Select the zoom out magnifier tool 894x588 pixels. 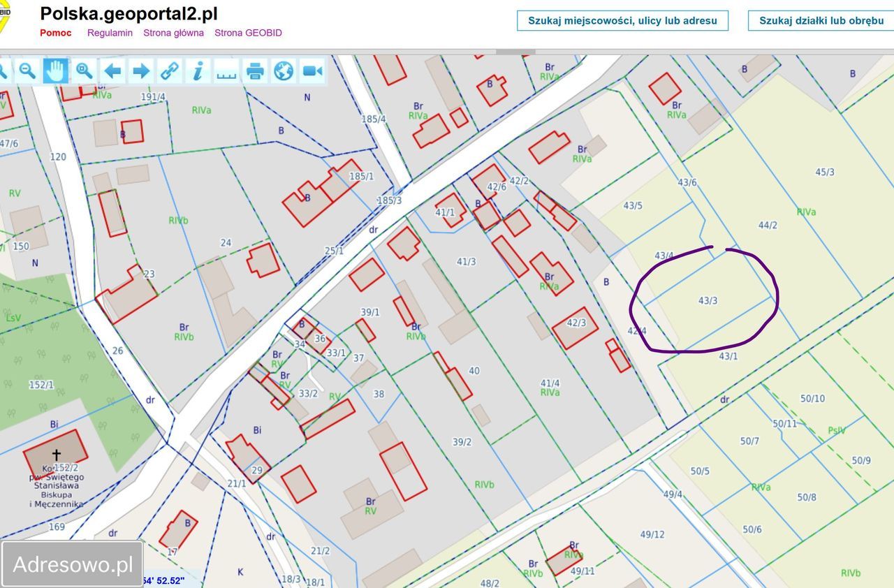pos(27,71)
